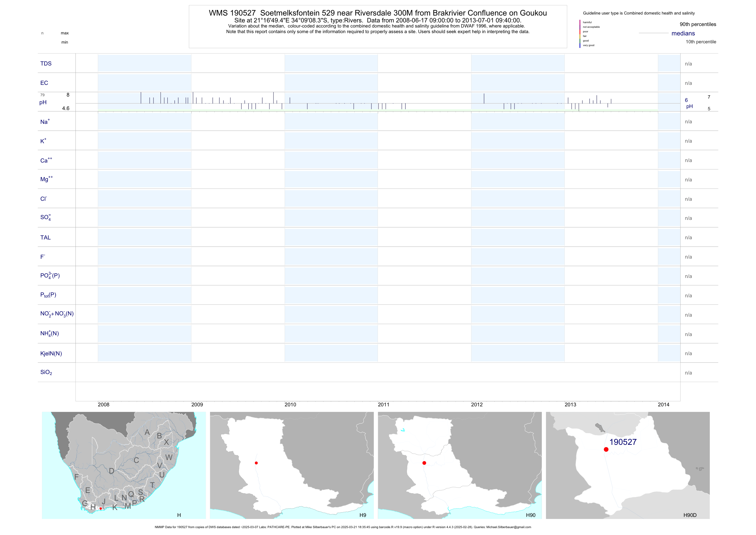The height and width of the screenshot is (535, 756).
Task: Click the n/a value in EC row
Action: pos(688,83)
